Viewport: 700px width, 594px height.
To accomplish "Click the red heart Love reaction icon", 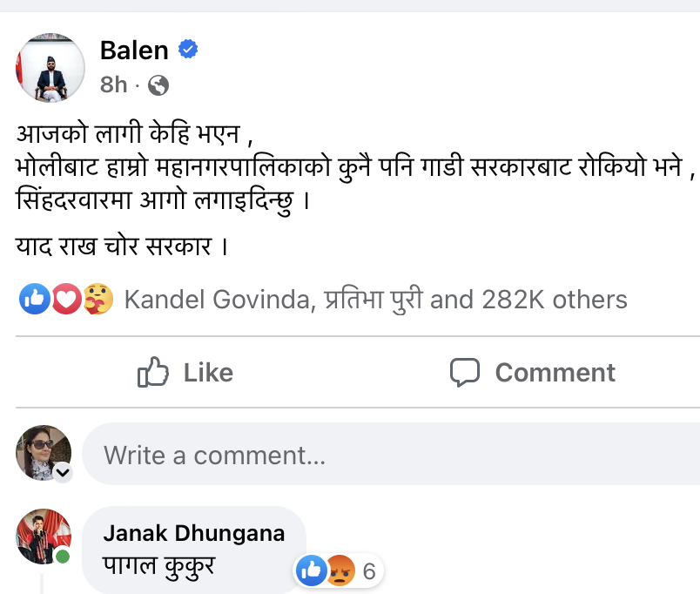I will pyautogui.click(x=67, y=300).
